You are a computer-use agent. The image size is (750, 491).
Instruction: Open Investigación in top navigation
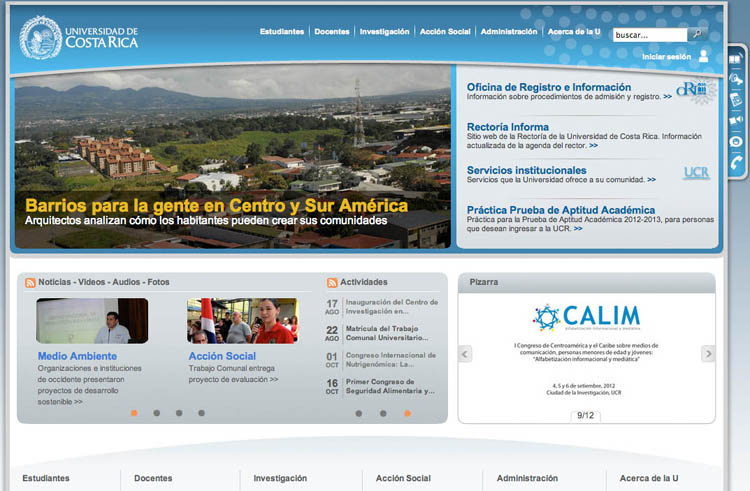(x=385, y=32)
